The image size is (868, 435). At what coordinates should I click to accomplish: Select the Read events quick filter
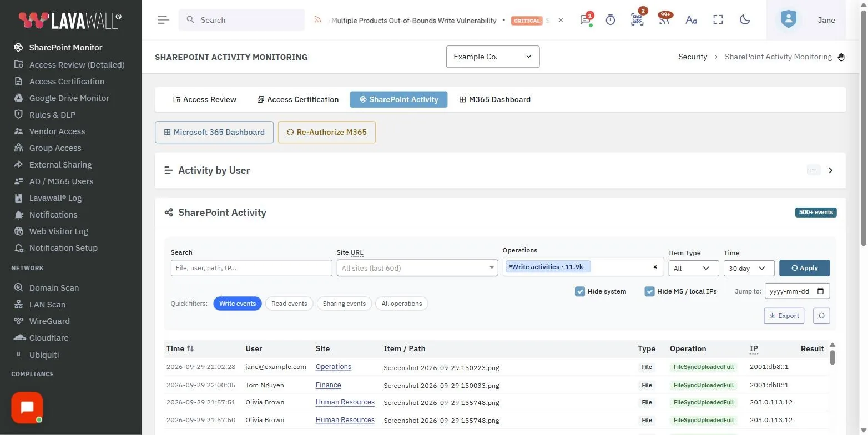click(x=289, y=304)
